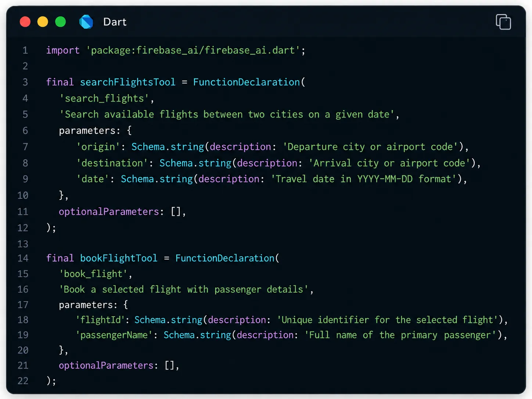Click 'bookFlightTool' variable name

(x=119, y=258)
